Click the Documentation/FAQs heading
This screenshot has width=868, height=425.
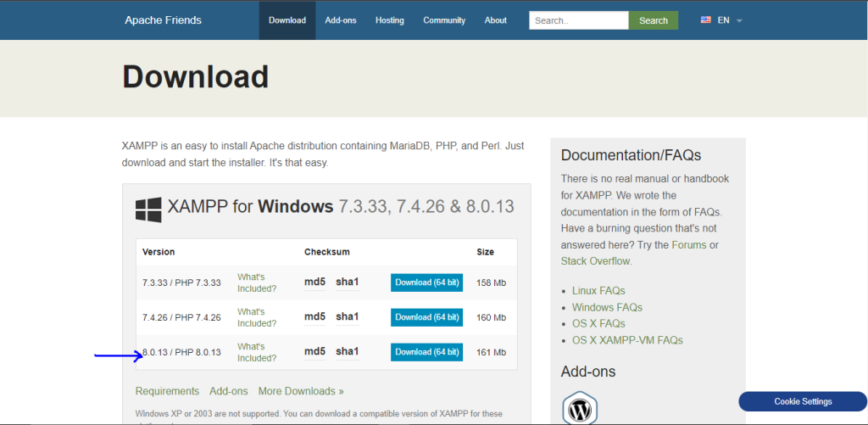click(x=631, y=155)
